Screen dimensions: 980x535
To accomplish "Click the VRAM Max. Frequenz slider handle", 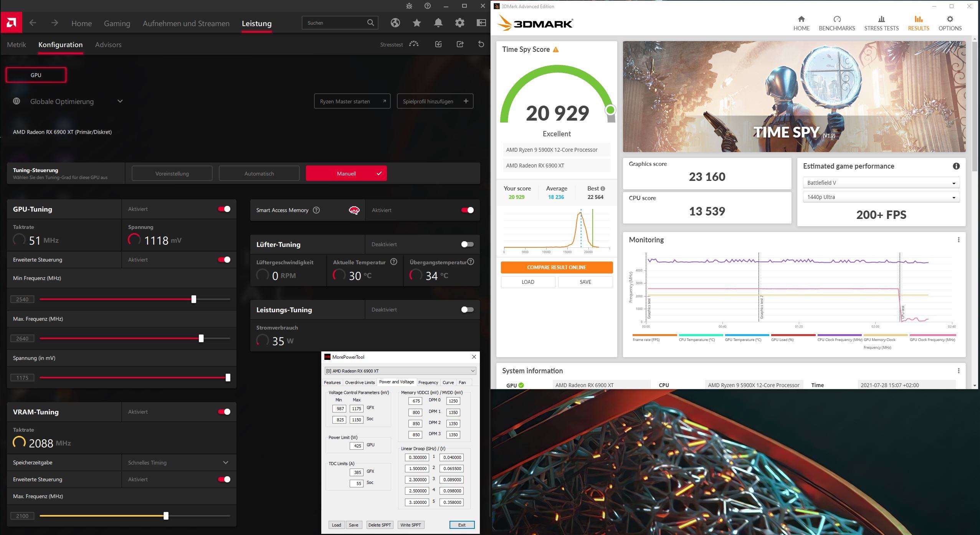I will [166, 516].
